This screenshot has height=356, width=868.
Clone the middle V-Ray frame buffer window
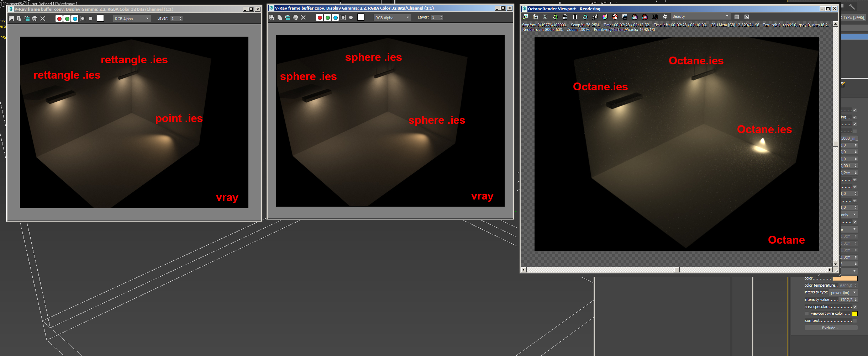pyautogui.click(x=288, y=17)
